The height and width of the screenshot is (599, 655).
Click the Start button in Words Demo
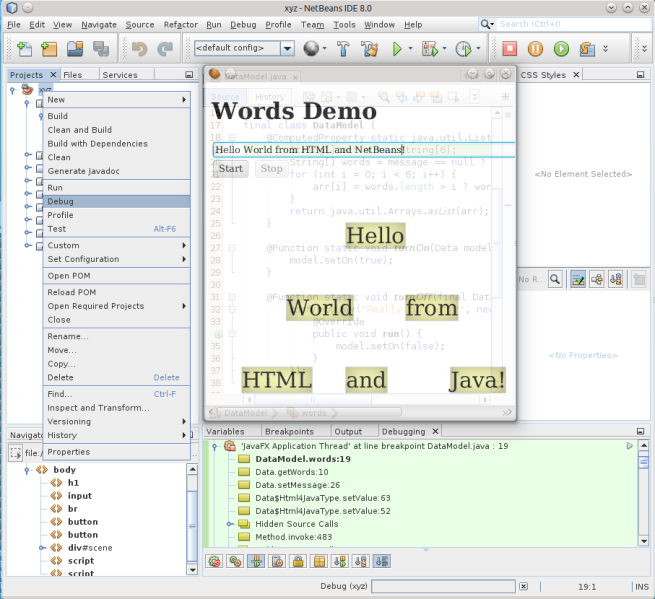[231, 169]
